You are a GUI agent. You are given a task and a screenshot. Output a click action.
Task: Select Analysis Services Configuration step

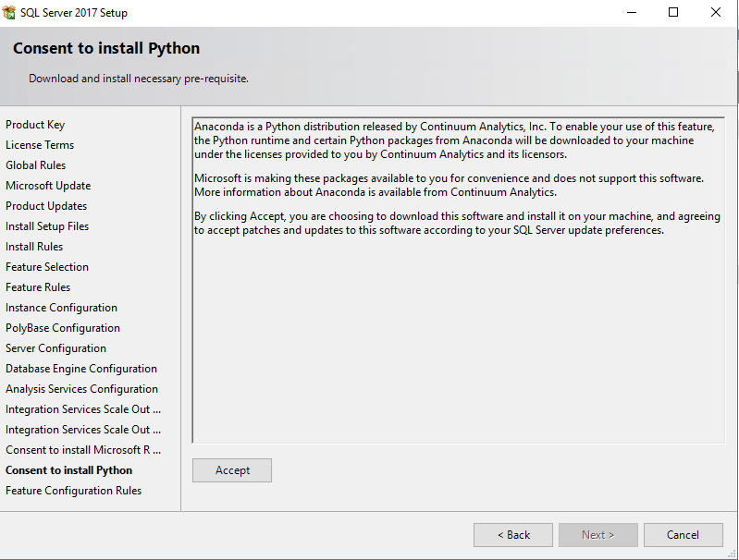click(x=81, y=389)
